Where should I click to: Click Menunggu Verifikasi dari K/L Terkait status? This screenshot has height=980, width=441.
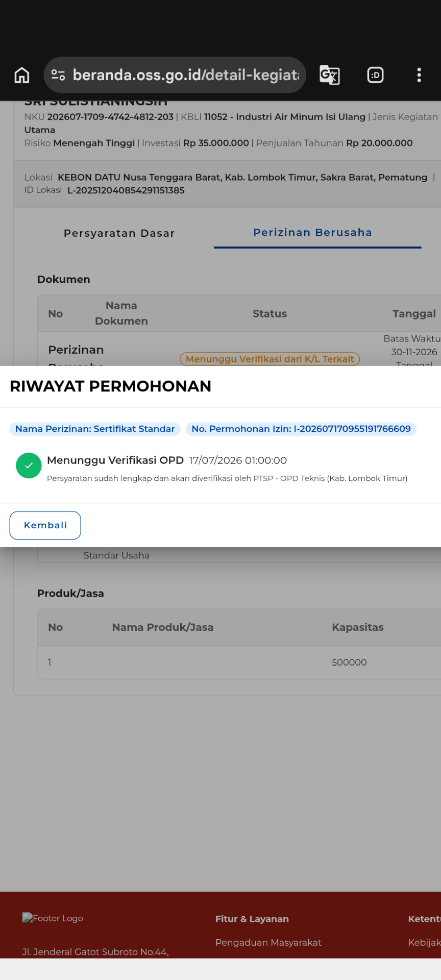pyautogui.click(x=269, y=359)
